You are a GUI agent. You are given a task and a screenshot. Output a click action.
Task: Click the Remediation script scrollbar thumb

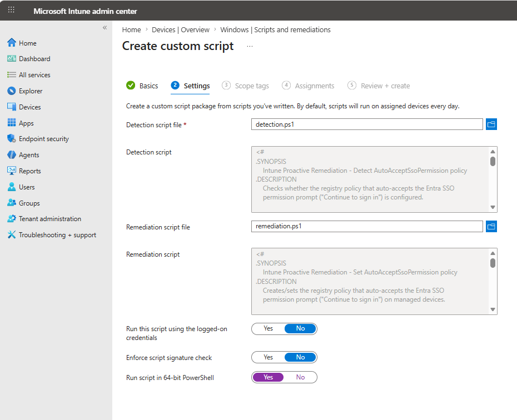[493, 263]
